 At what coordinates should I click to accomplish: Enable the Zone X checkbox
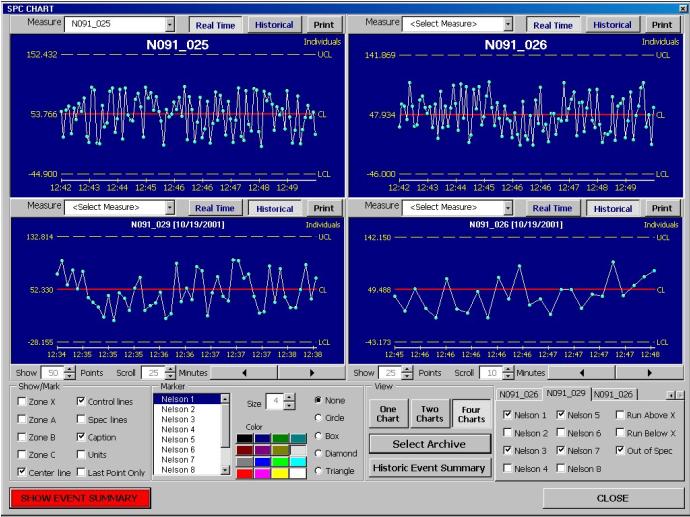click(22, 401)
